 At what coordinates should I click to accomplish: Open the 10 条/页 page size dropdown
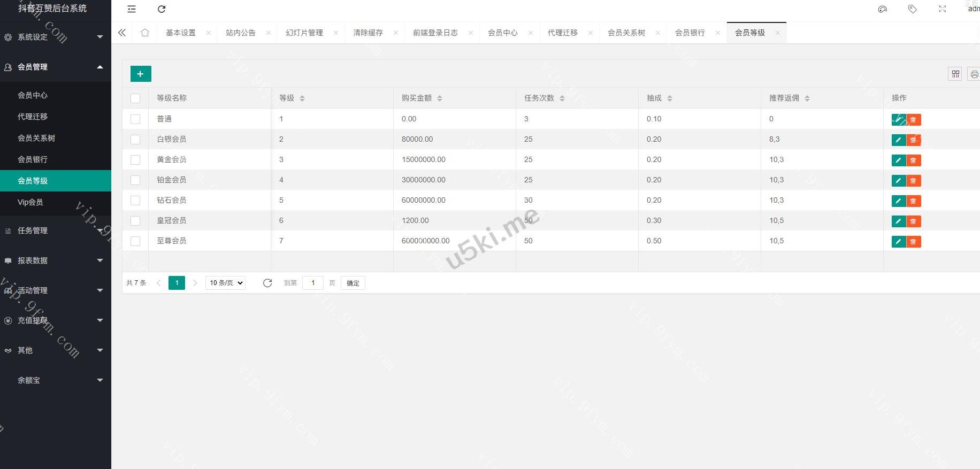coord(225,283)
